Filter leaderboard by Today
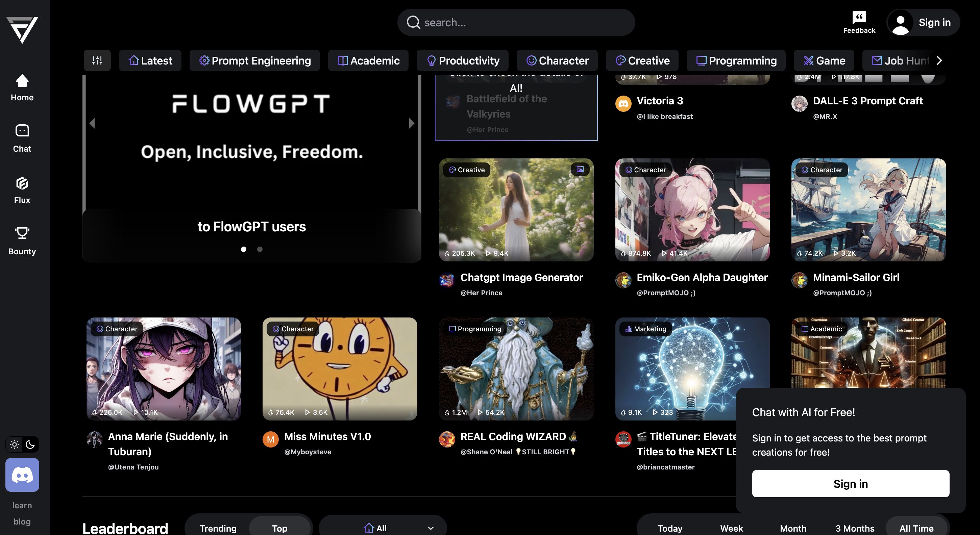The image size is (980, 535). pyautogui.click(x=669, y=528)
